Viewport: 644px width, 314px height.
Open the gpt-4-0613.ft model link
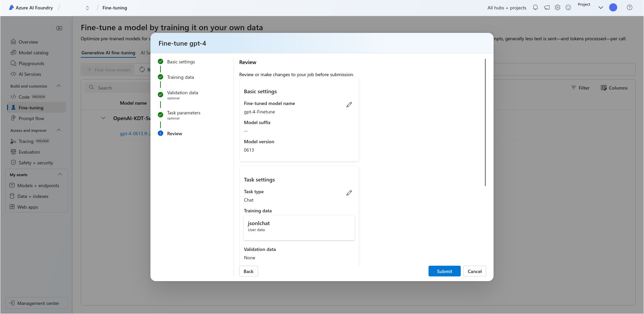[135, 134]
